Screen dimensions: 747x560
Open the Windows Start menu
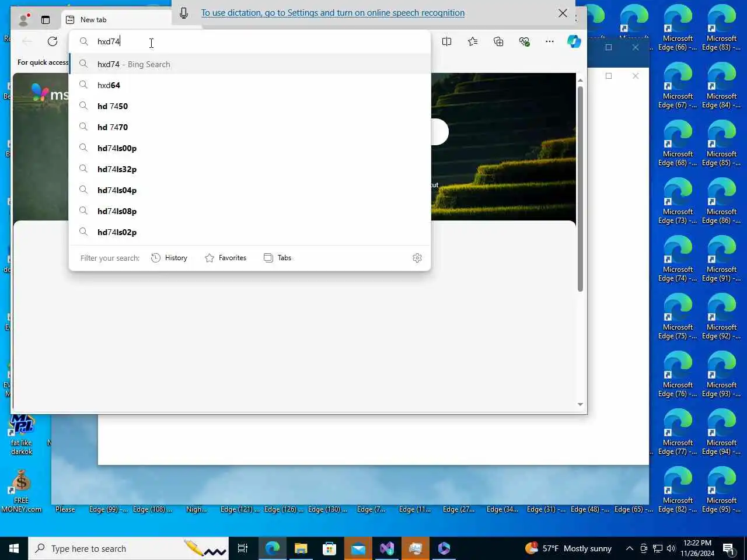click(x=14, y=548)
